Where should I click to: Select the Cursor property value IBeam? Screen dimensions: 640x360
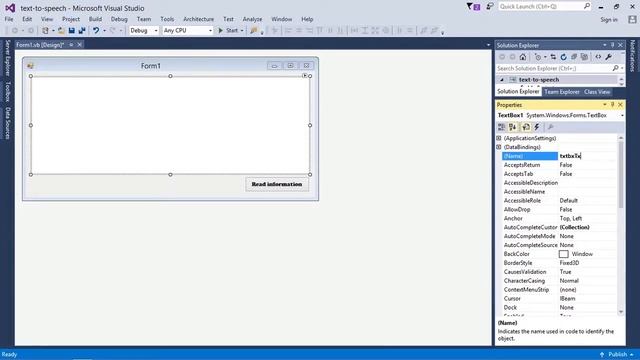(567, 298)
